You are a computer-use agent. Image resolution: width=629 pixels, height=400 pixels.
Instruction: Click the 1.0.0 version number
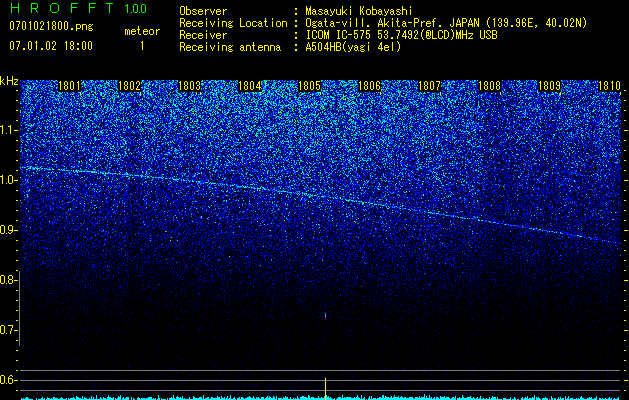click(x=136, y=9)
